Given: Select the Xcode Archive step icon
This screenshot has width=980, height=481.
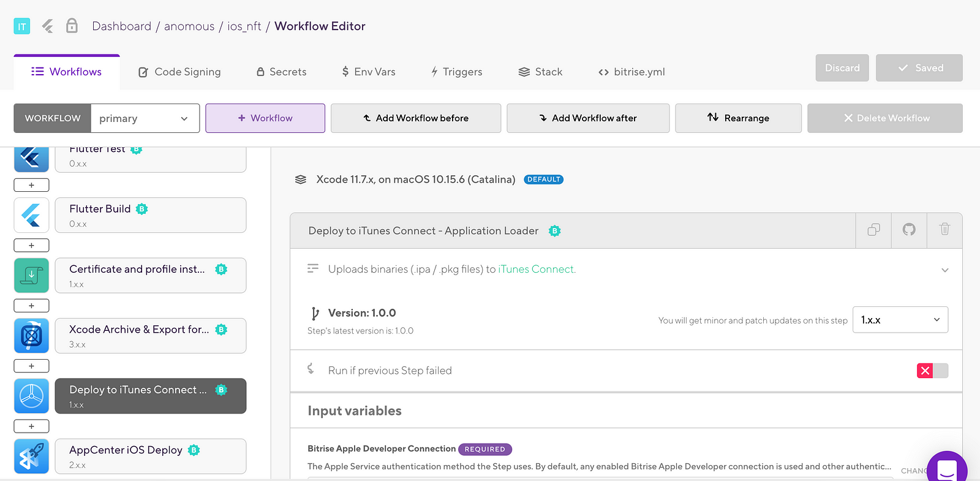Looking at the screenshot, I should [31, 336].
